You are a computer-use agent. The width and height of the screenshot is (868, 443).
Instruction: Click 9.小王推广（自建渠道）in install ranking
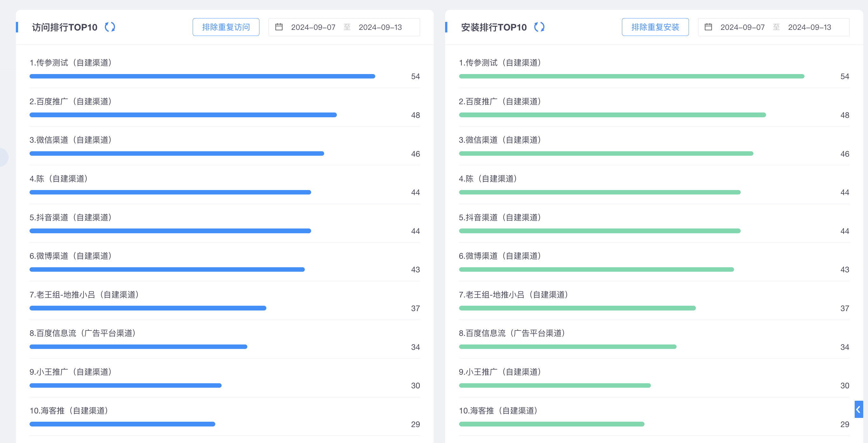[500, 372]
